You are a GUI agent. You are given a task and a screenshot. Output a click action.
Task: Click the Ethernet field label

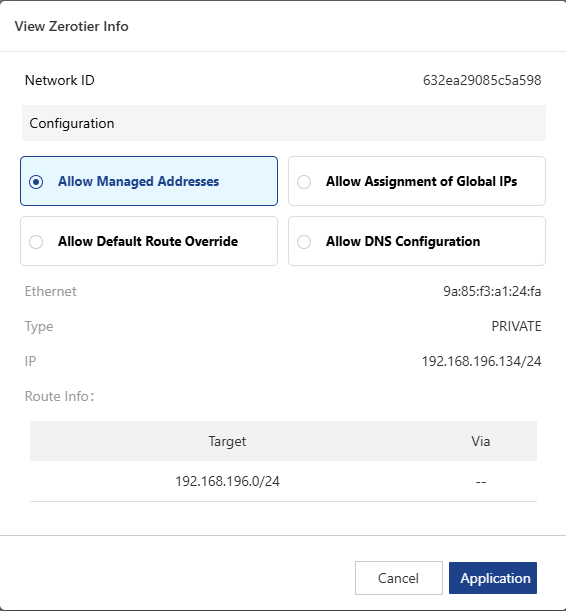(51, 291)
